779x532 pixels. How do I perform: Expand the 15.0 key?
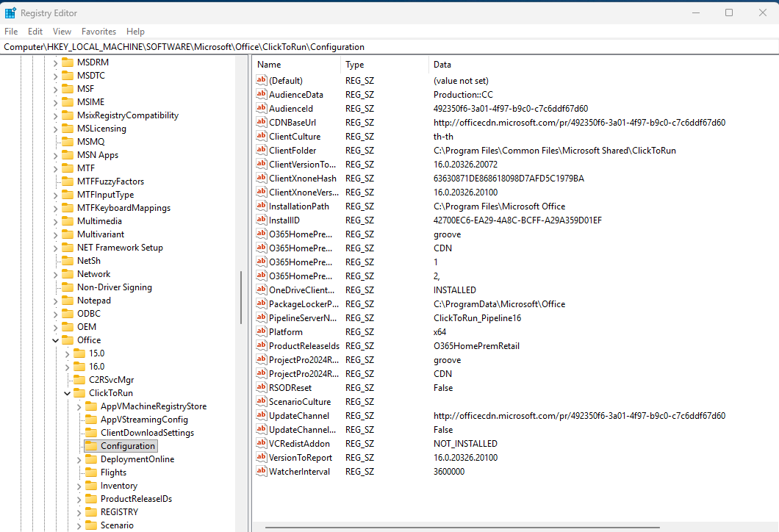tap(67, 353)
